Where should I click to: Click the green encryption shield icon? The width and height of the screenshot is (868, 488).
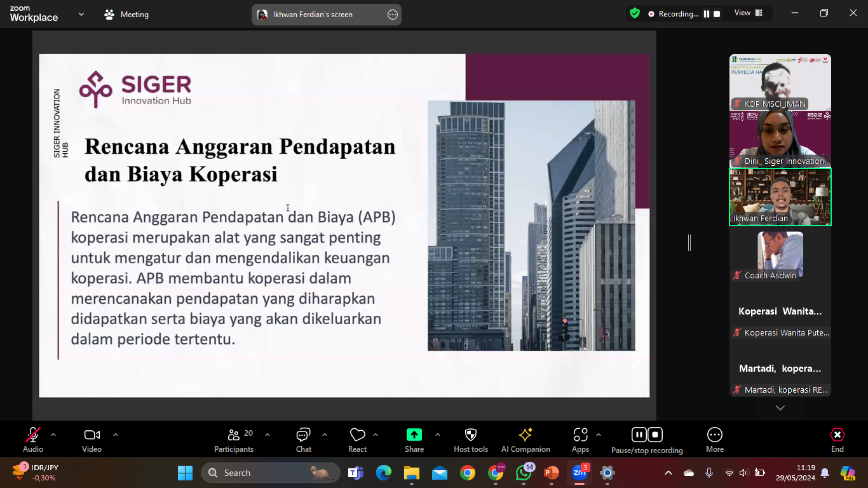[x=635, y=13]
